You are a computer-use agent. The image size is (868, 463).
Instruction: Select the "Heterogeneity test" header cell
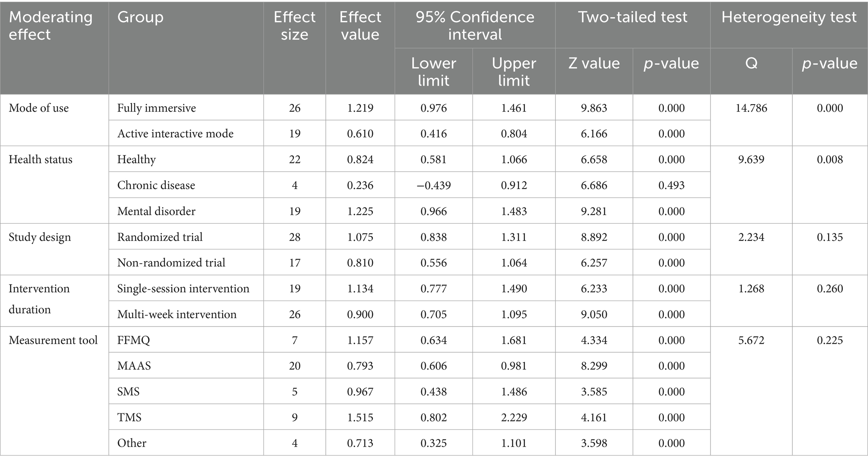789,17
